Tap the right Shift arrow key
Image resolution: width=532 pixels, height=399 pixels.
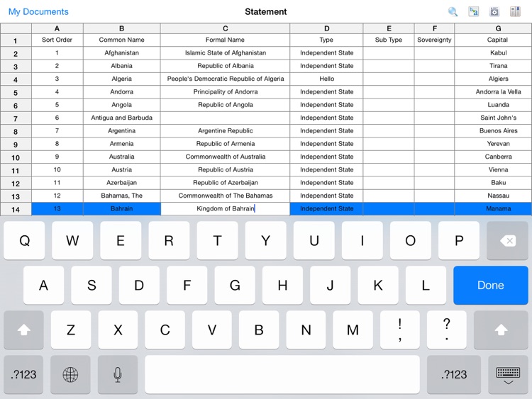click(501, 330)
